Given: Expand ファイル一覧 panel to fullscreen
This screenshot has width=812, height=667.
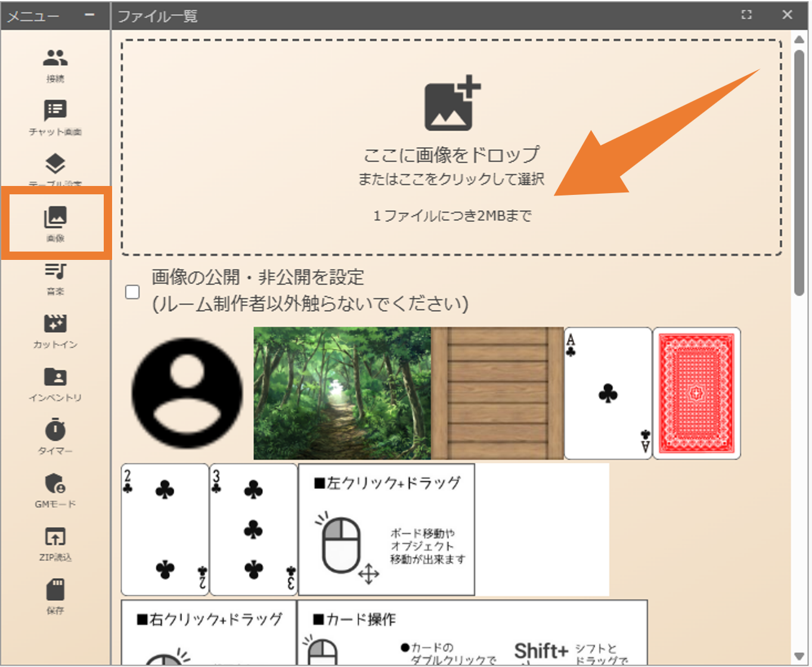Looking at the screenshot, I should tap(746, 15).
